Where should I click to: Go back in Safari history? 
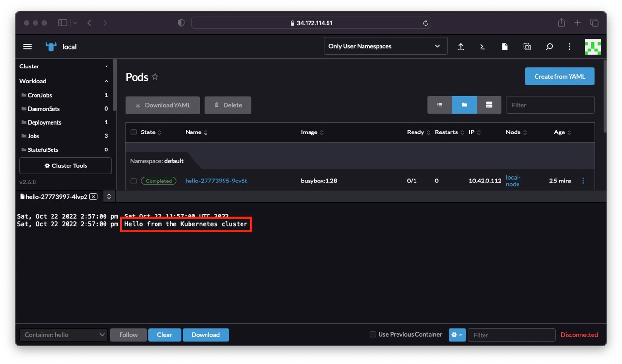click(x=90, y=23)
